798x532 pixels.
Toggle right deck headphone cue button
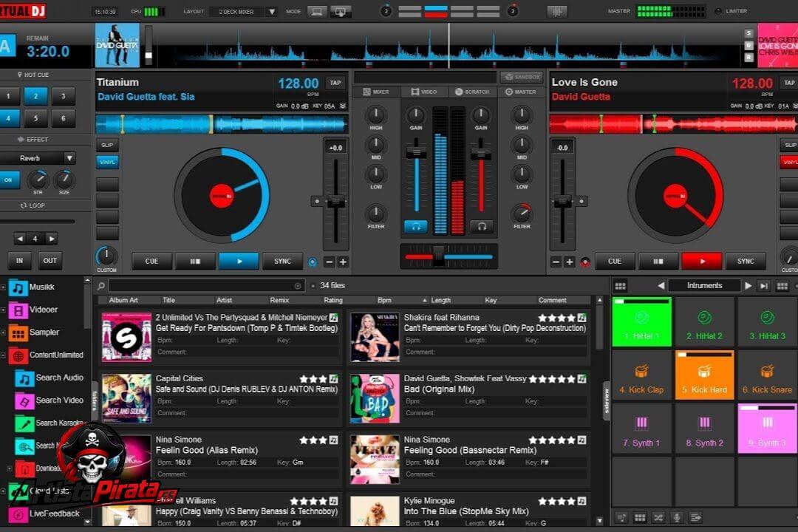(482, 227)
